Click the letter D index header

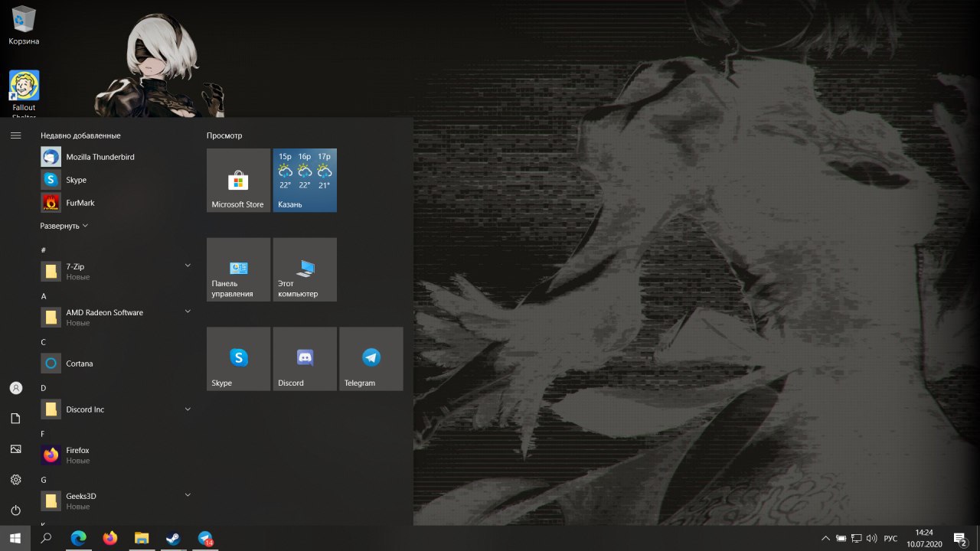point(44,388)
